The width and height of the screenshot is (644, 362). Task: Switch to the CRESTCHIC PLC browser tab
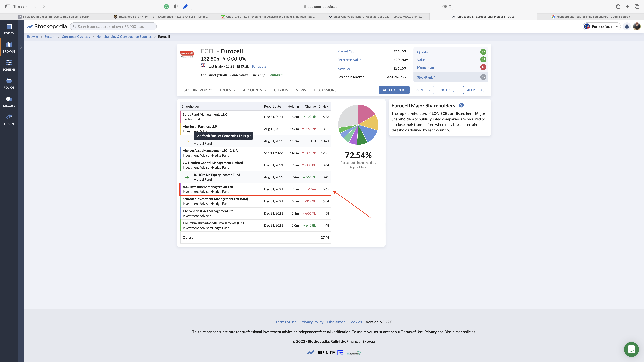coord(269,17)
